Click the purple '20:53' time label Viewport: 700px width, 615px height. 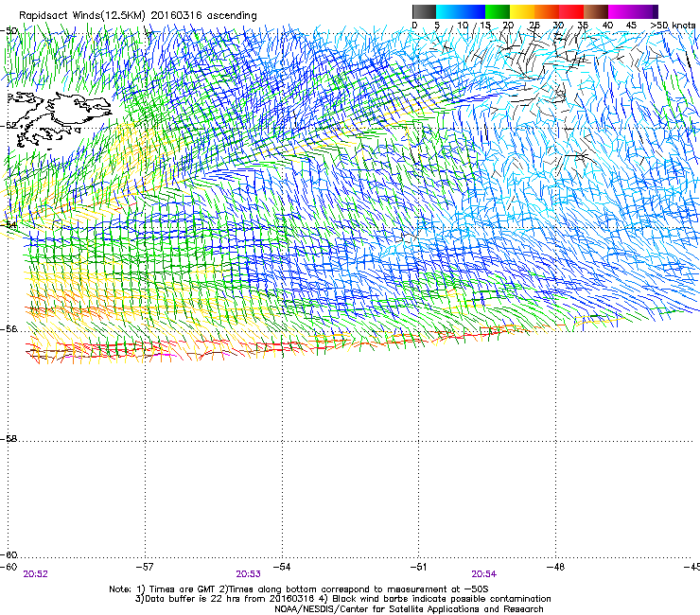248,574
